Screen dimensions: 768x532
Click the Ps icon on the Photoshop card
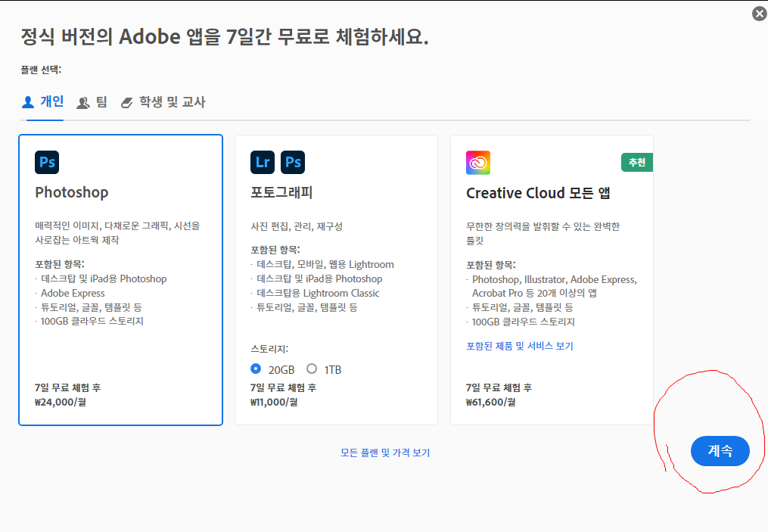click(x=47, y=162)
